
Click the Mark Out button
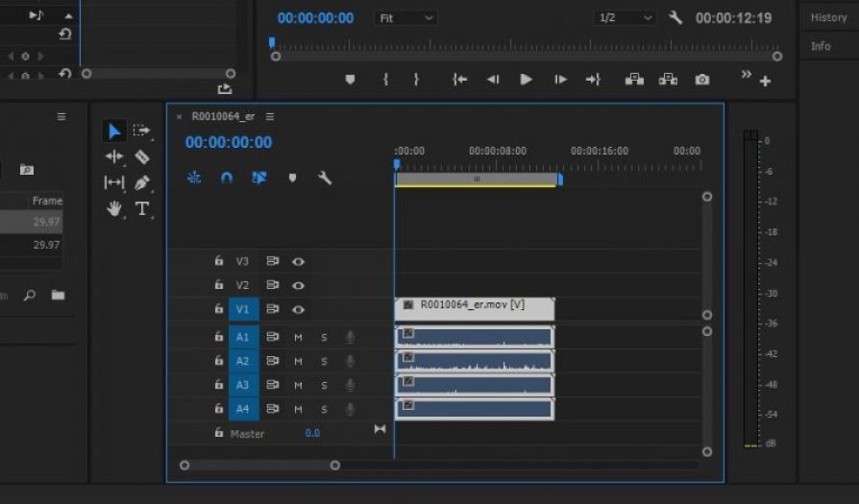416,80
